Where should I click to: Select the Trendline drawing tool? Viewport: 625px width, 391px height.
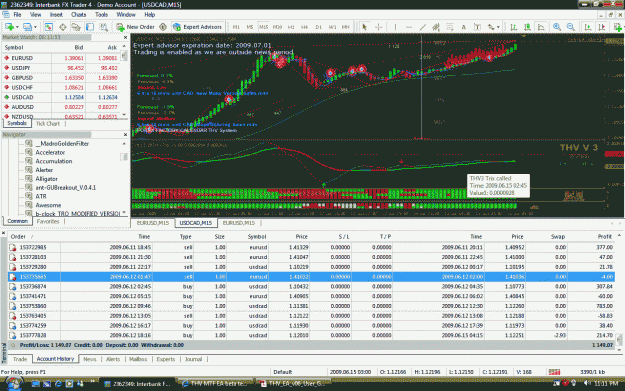423,27
